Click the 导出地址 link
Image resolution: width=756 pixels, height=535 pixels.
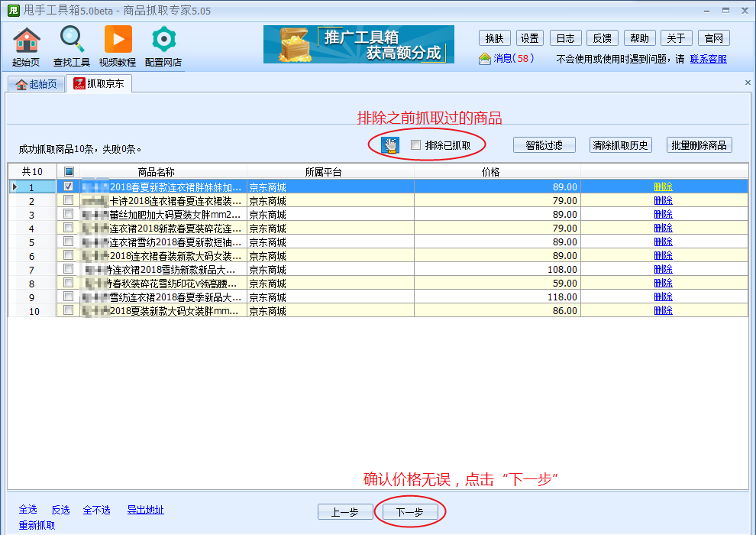click(146, 510)
